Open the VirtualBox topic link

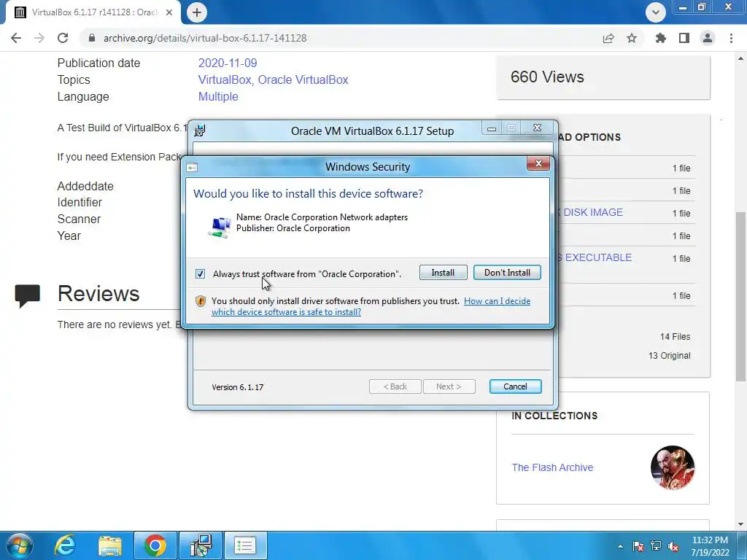click(225, 79)
